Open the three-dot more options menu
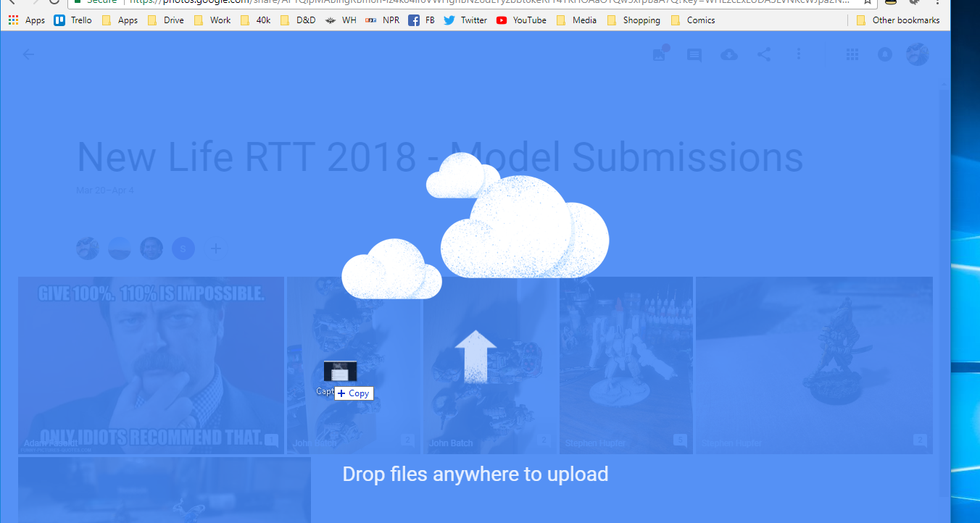Viewport: 980px width, 523px height. pyautogui.click(x=799, y=54)
